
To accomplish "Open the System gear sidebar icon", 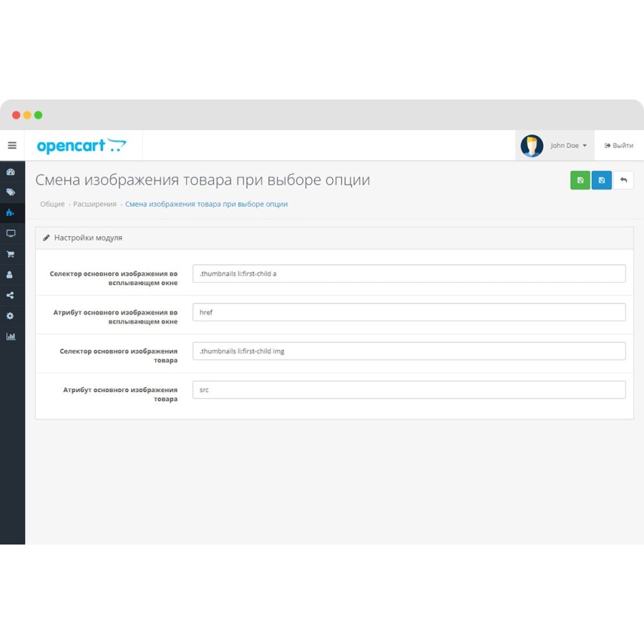I will point(10,316).
